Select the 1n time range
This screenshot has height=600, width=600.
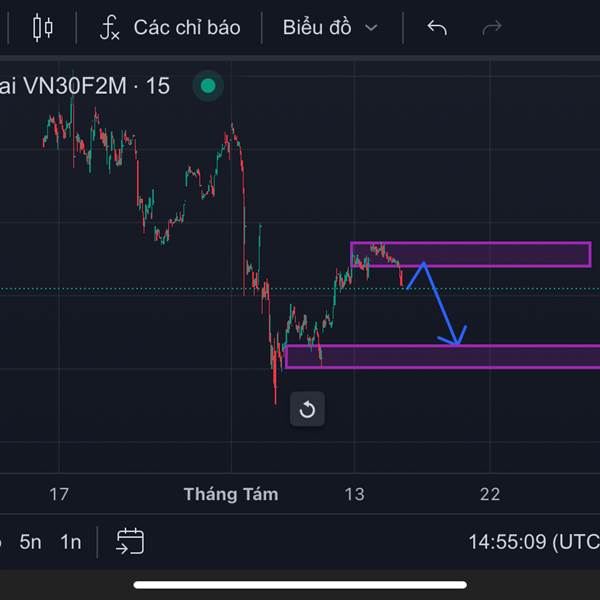click(x=71, y=542)
